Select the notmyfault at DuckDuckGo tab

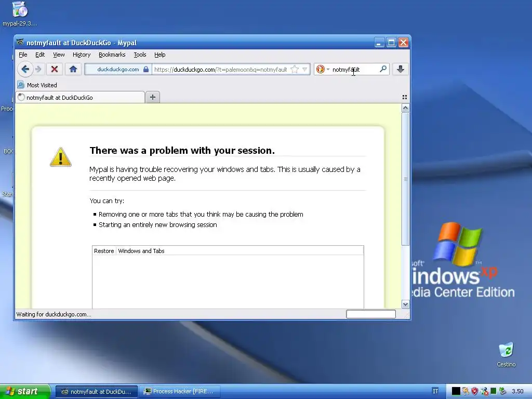click(x=80, y=97)
